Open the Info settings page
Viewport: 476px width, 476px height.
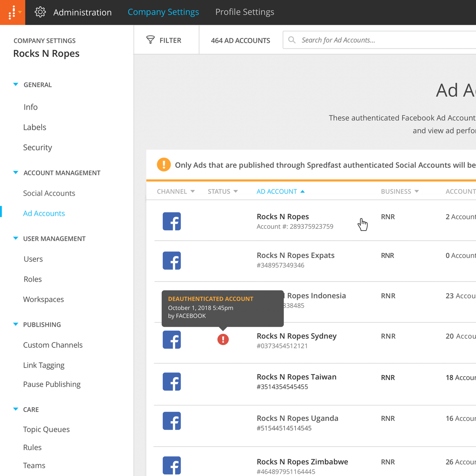tap(30, 107)
